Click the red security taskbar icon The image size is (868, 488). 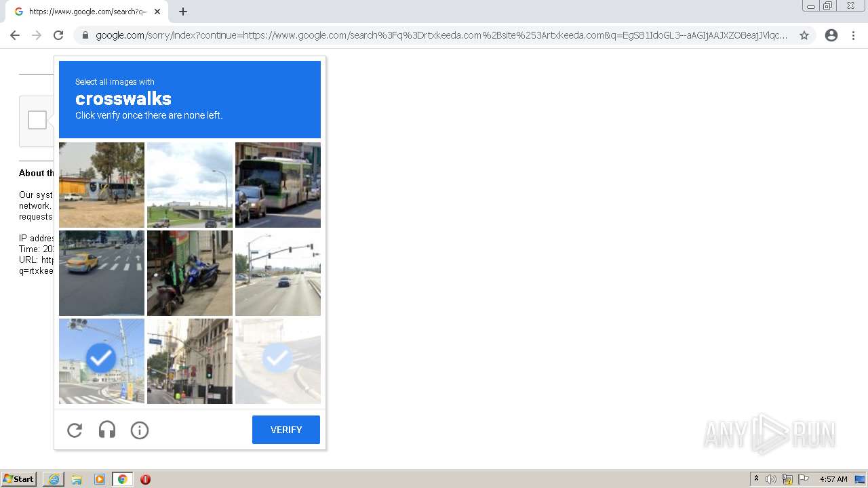145,479
